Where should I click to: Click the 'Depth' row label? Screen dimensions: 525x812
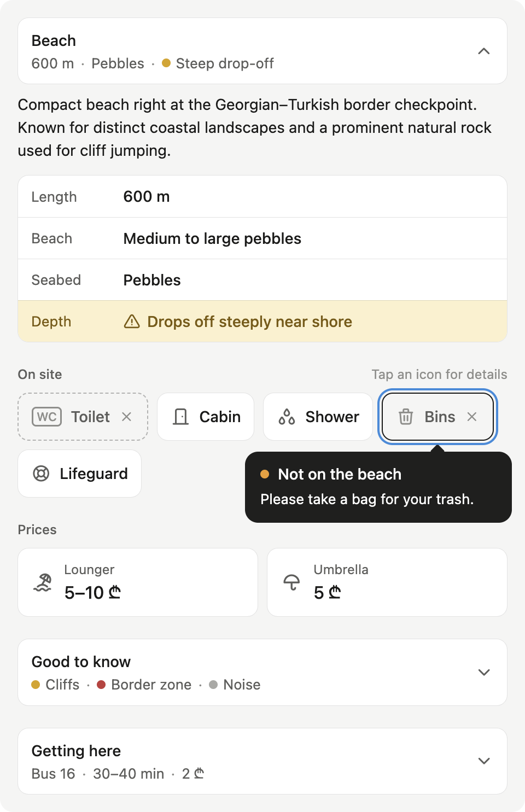pyautogui.click(x=51, y=322)
